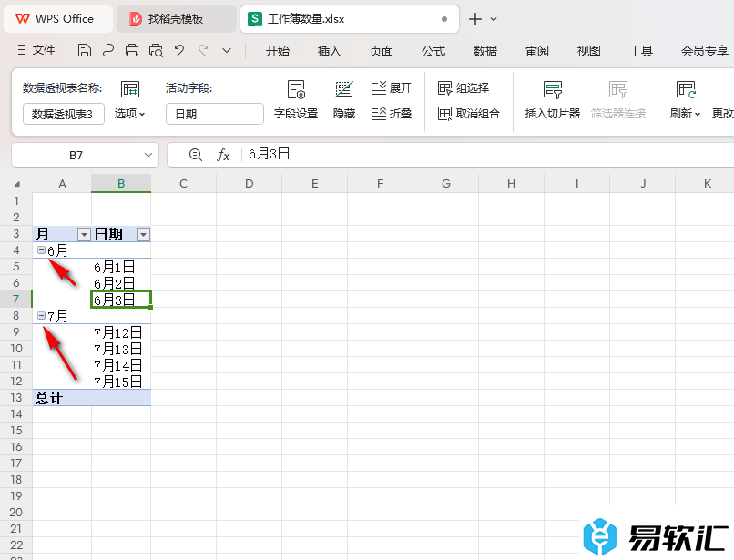
Task: Select the cell 7月14日
Action: tap(121, 365)
